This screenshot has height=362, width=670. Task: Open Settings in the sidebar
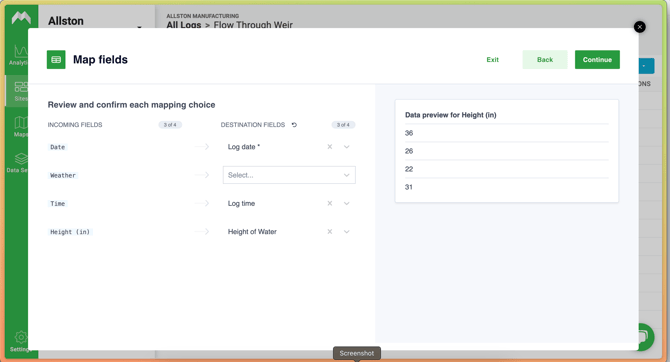point(19,341)
